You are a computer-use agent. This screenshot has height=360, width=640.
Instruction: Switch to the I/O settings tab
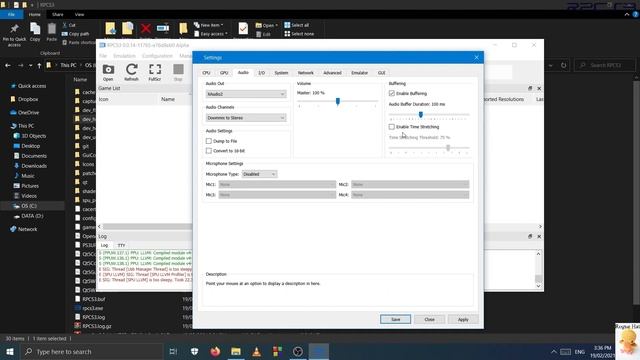pos(262,73)
